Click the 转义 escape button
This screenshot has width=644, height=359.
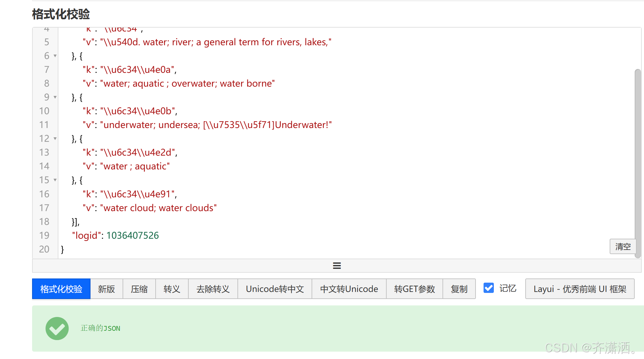pyautogui.click(x=172, y=289)
